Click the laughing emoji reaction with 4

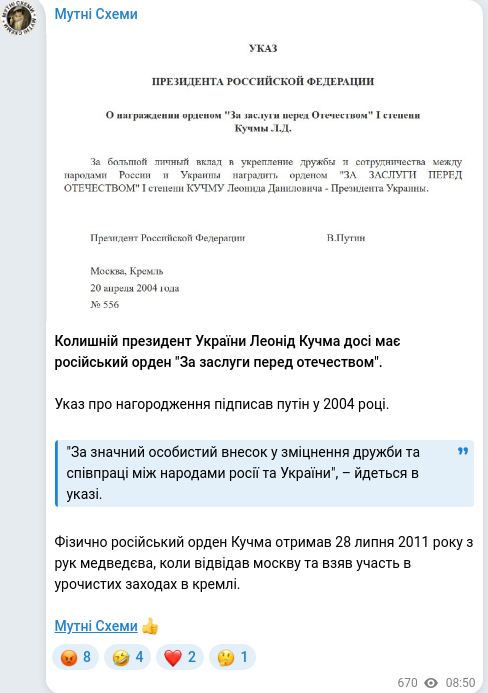coord(127,657)
